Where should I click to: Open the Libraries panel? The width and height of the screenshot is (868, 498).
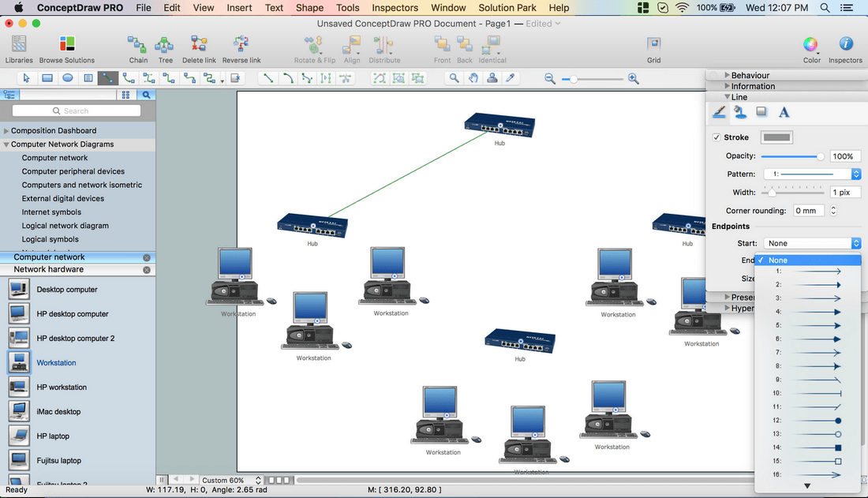[x=19, y=49]
